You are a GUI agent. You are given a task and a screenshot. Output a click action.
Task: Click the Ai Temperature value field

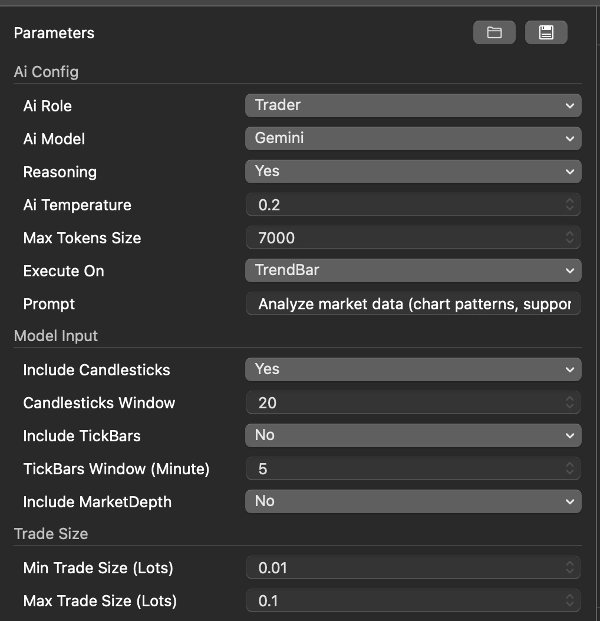(400, 205)
